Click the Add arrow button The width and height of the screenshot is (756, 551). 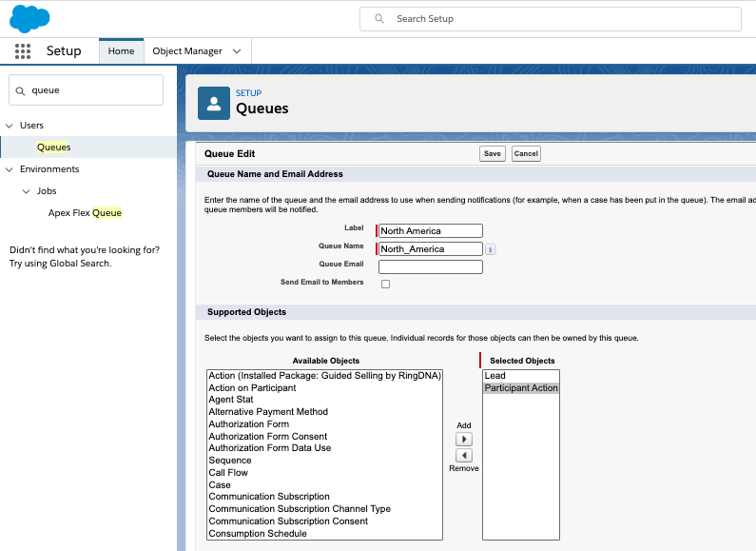coord(464,440)
